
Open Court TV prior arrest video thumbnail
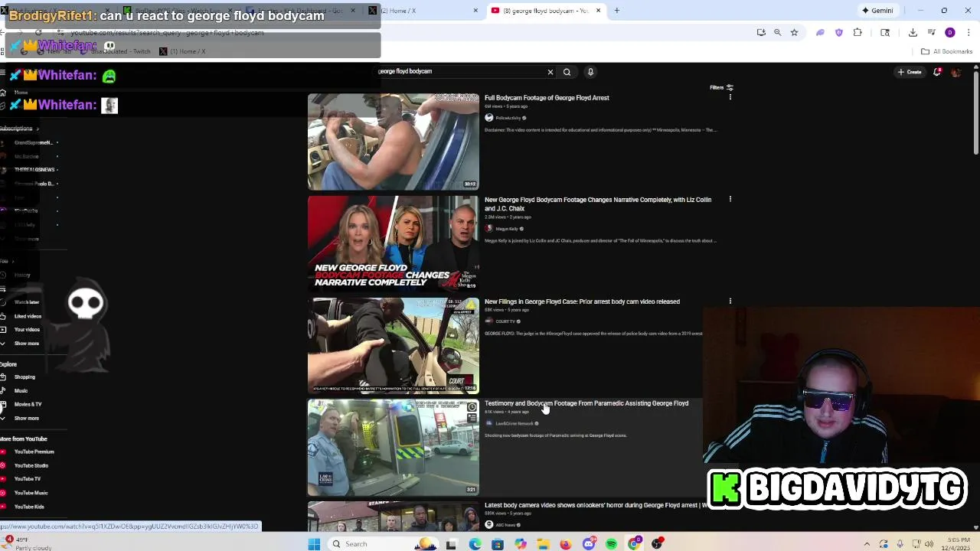tap(394, 345)
